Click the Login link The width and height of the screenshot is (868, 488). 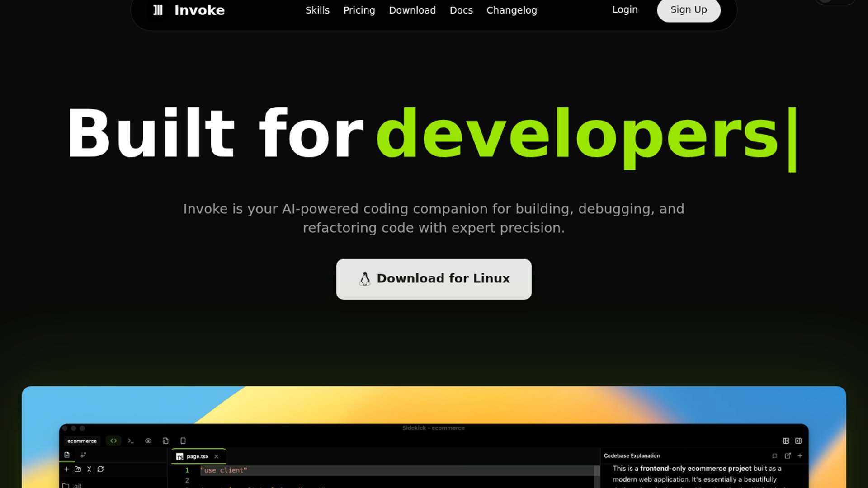(x=624, y=9)
